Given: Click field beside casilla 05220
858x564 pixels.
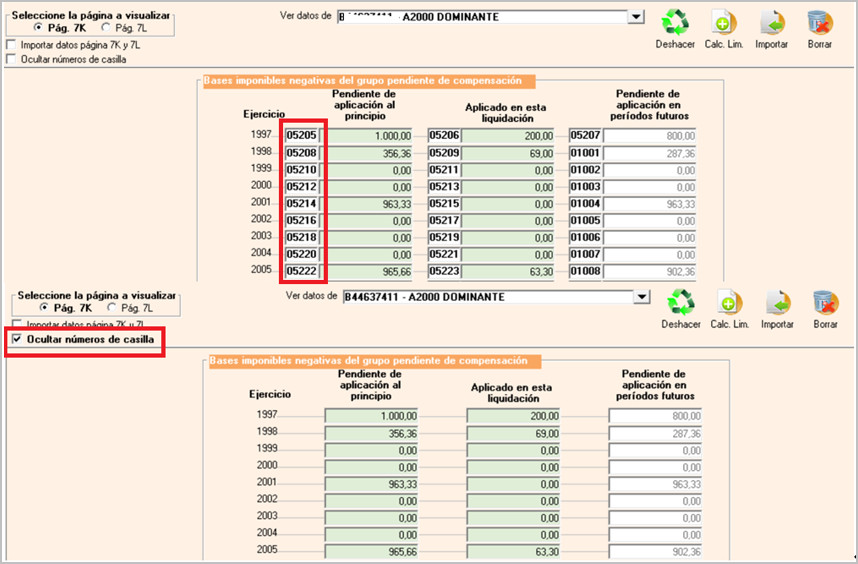Looking at the screenshot, I should click(x=366, y=255).
